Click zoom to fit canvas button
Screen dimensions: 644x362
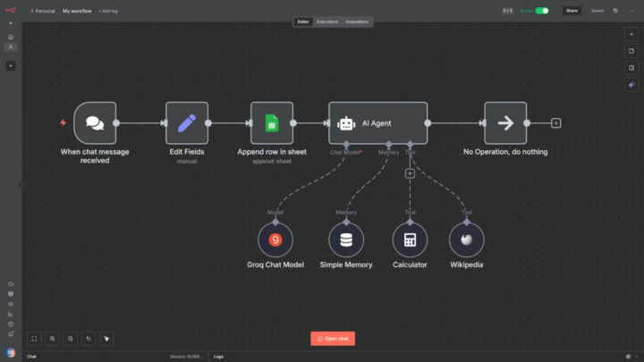point(34,339)
